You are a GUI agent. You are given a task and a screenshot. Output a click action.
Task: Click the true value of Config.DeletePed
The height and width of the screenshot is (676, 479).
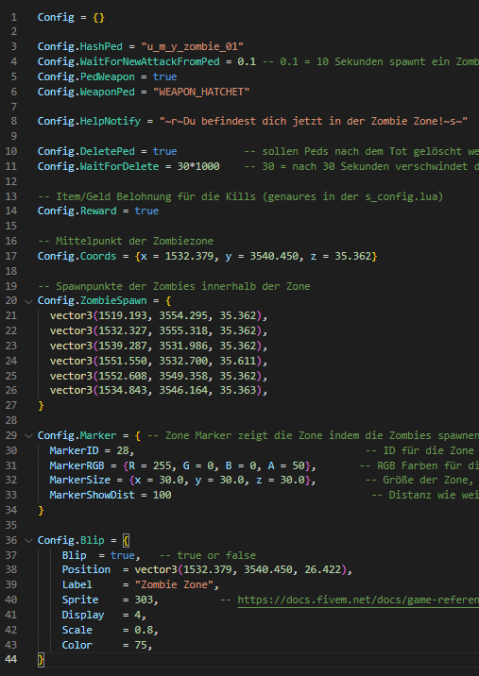point(165,151)
